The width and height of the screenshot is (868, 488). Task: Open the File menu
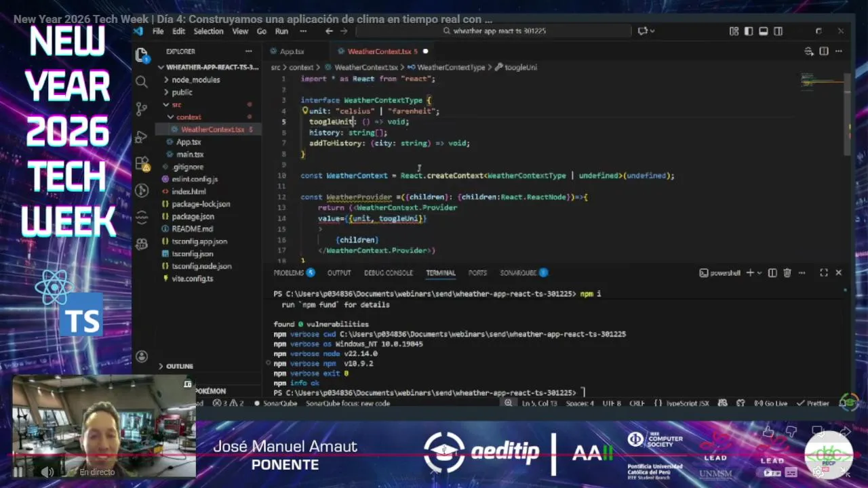[157, 31]
